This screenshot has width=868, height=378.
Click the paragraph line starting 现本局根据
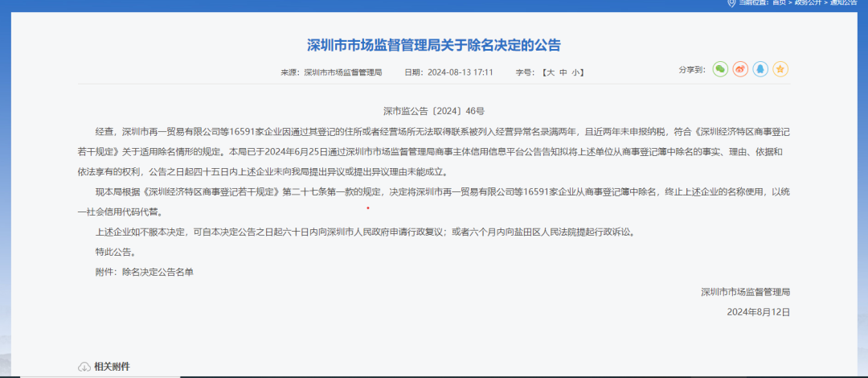click(442, 191)
